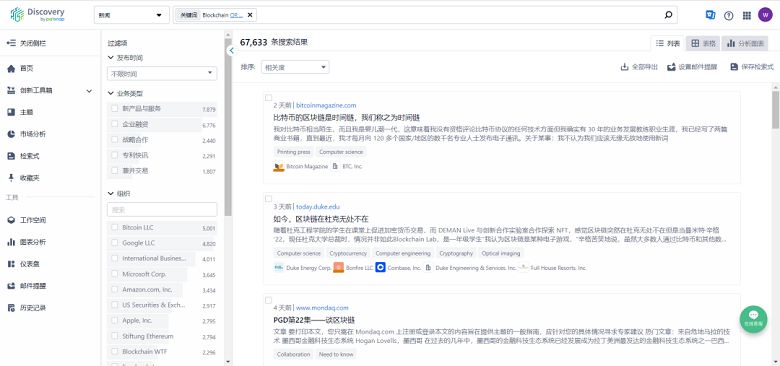Image resolution: width=780 pixels, height=366 pixels.
Task: Click the organization search field
Action: (x=162, y=209)
